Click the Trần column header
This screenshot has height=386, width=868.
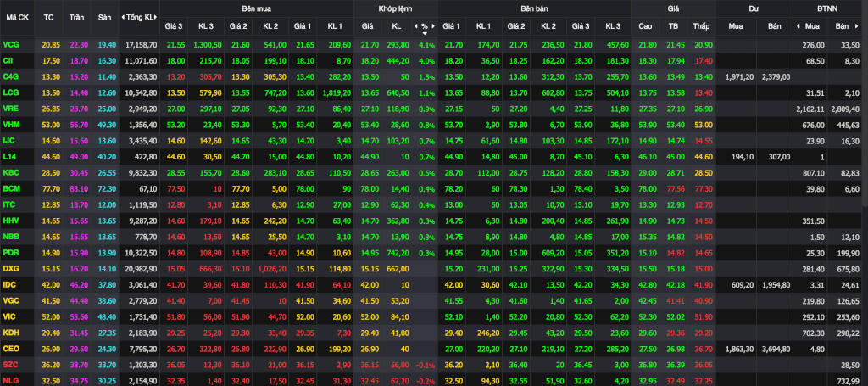[x=76, y=17]
